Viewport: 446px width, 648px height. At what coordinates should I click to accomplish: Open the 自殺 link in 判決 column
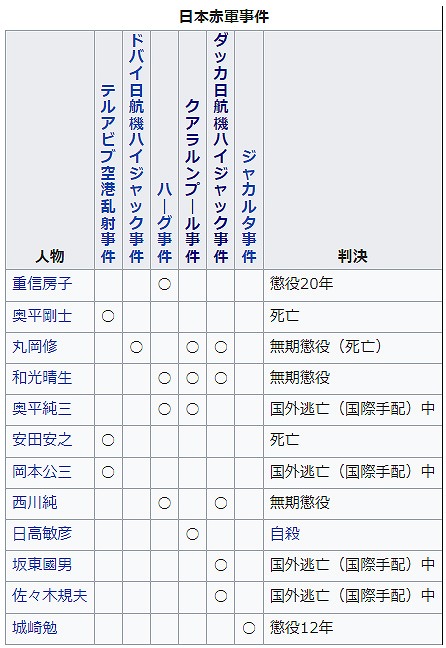click(x=285, y=534)
